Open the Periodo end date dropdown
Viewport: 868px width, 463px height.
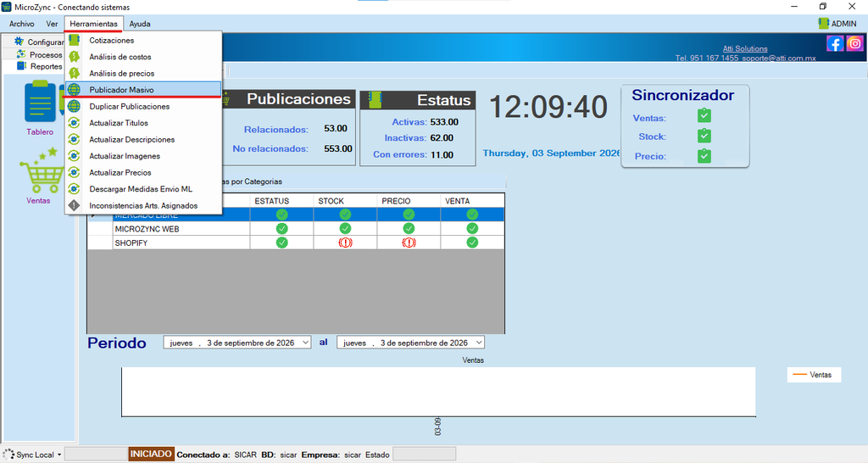pyautogui.click(x=479, y=343)
